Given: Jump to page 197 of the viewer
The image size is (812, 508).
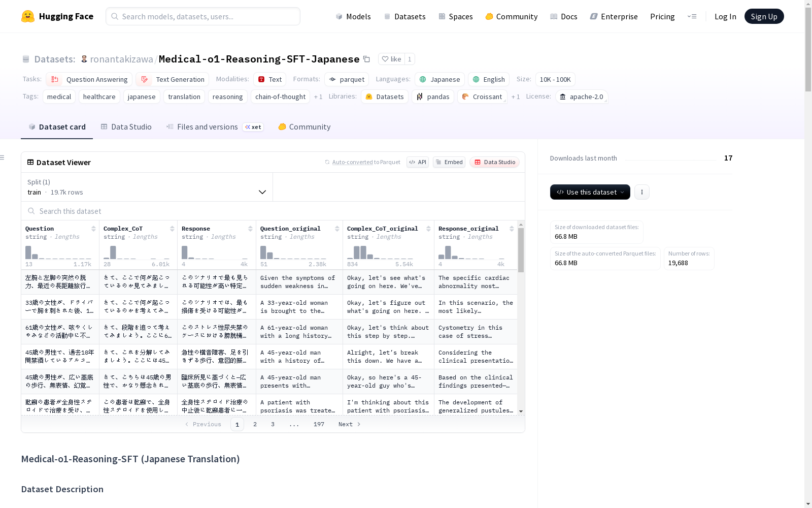Looking at the screenshot, I should [x=319, y=424].
